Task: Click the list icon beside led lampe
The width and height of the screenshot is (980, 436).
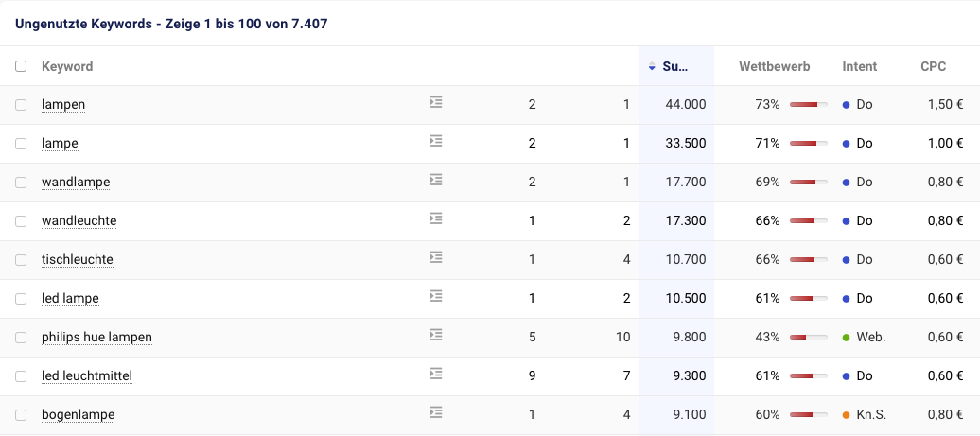Action: tap(435, 296)
